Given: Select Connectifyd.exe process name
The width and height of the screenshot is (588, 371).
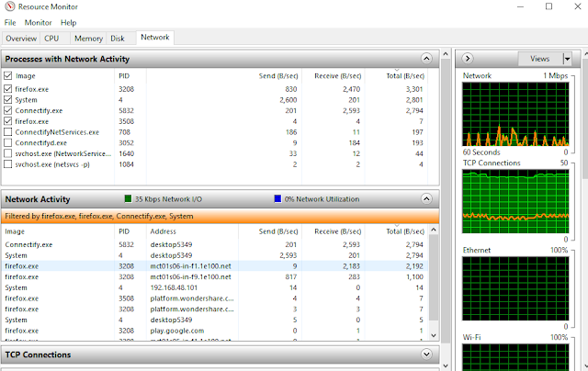Looking at the screenshot, I should pyautogui.click(x=40, y=142).
